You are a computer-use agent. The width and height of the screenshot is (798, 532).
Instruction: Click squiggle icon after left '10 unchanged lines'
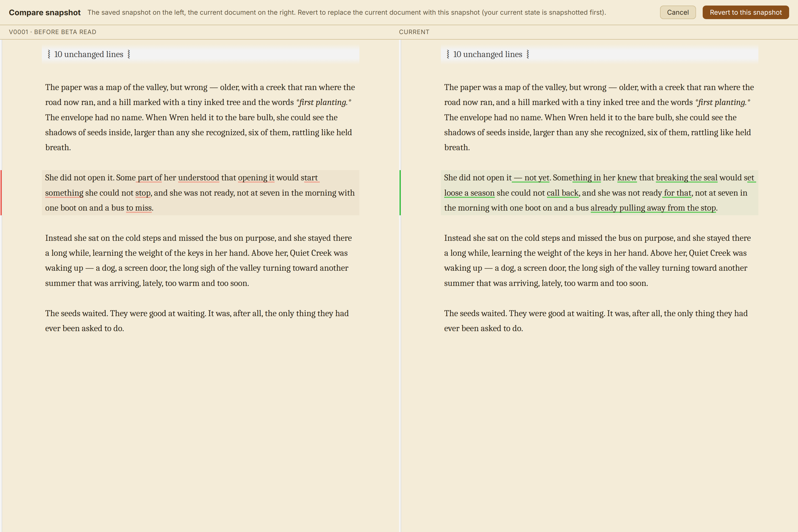tap(129, 54)
